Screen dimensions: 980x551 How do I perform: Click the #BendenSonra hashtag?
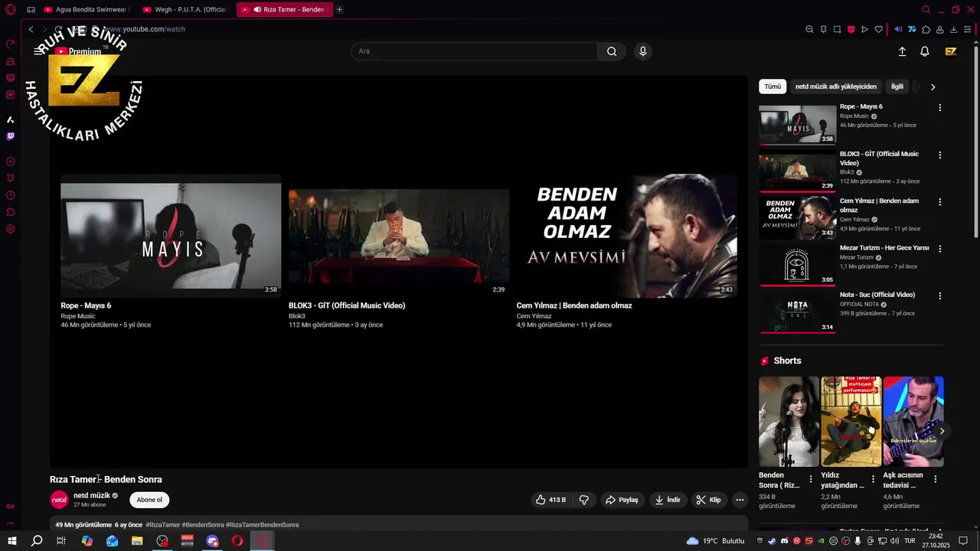click(203, 525)
